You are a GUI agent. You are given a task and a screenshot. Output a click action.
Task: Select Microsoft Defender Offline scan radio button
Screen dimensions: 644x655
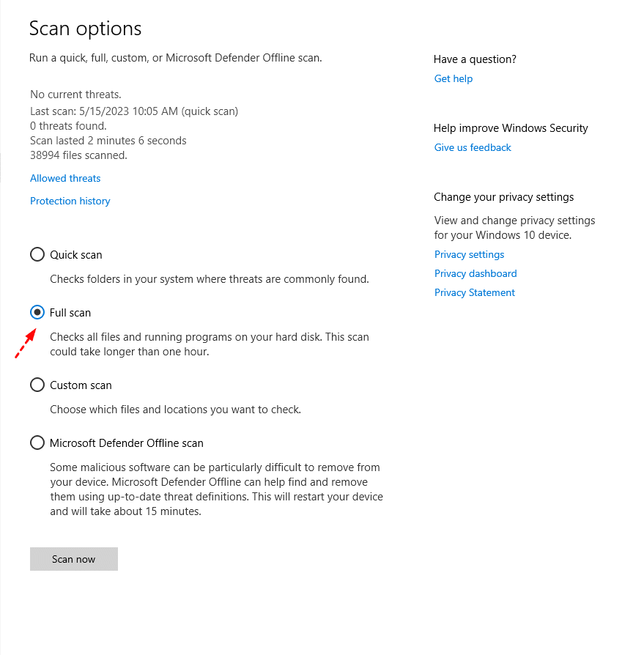pos(37,443)
